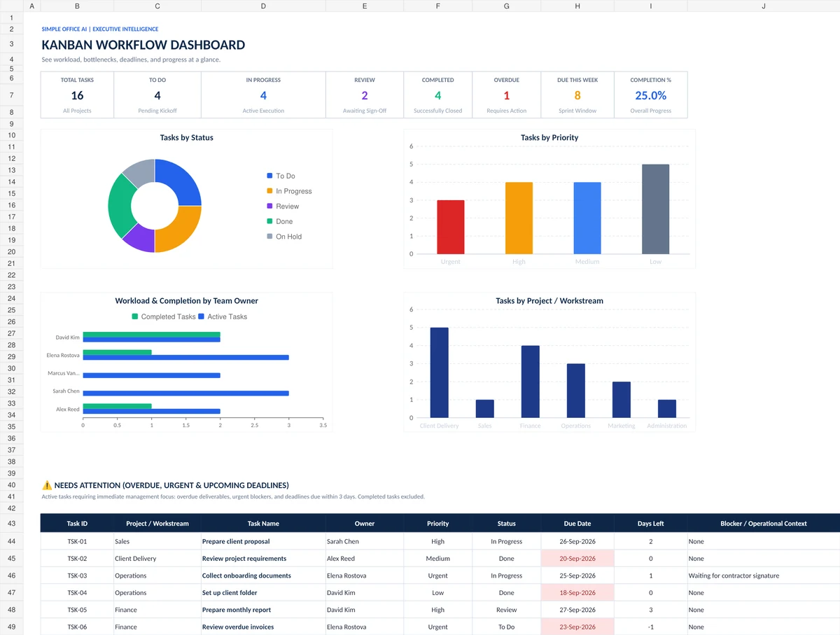Click the highlighted 18-Sep-2026 due date
Image resolution: width=840 pixels, height=635 pixels.
click(577, 592)
